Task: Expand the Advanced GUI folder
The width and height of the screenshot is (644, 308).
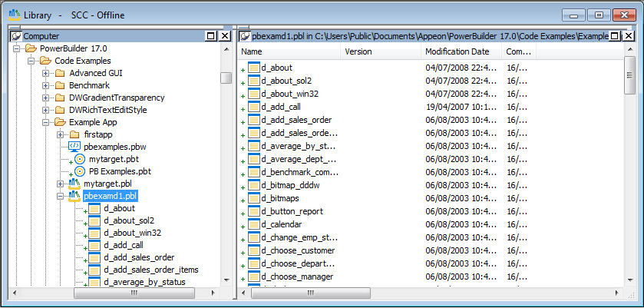Action: 46,73
